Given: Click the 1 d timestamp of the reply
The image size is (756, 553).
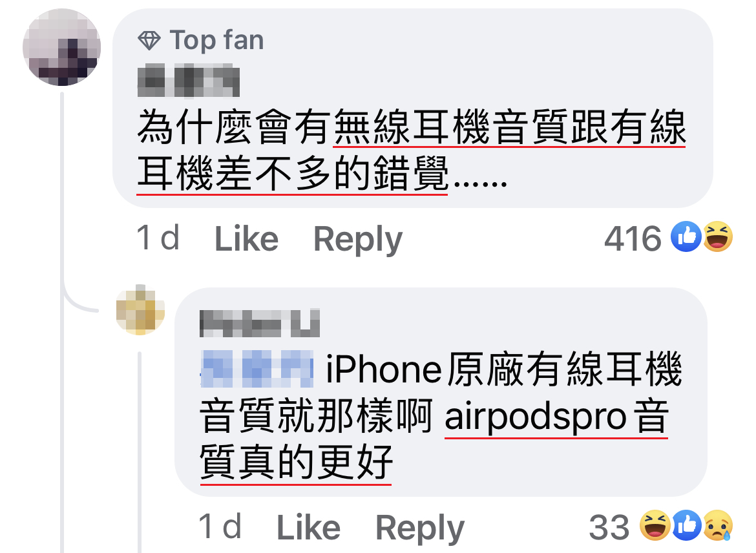Looking at the screenshot, I should [x=220, y=527].
